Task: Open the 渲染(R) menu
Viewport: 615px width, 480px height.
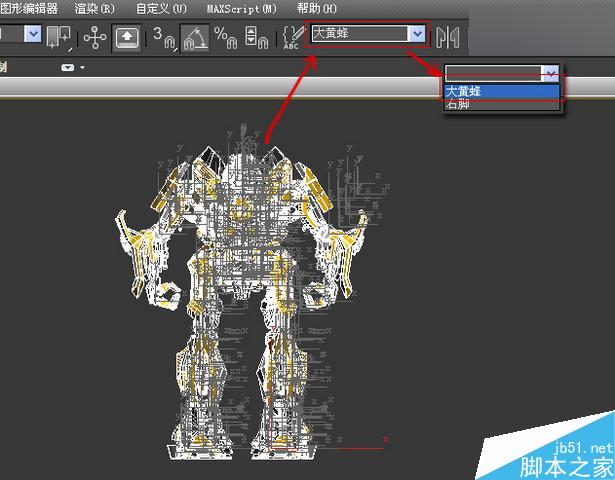Action: pos(95,9)
